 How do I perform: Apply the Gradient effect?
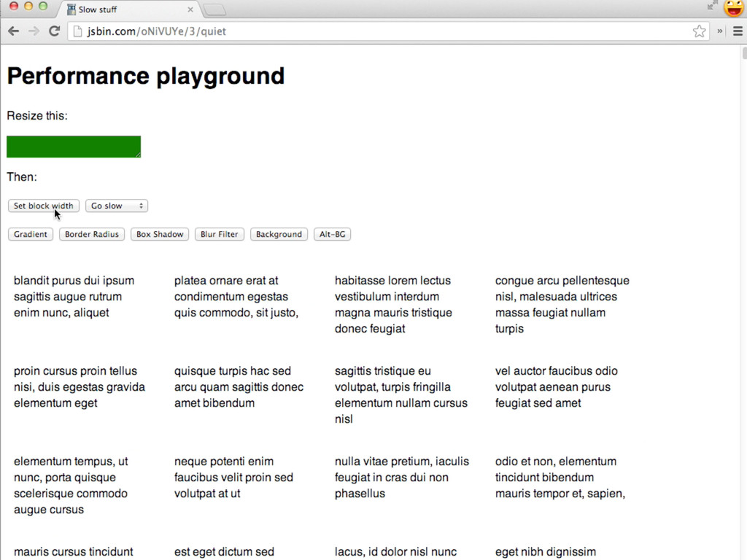[x=30, y=235]
